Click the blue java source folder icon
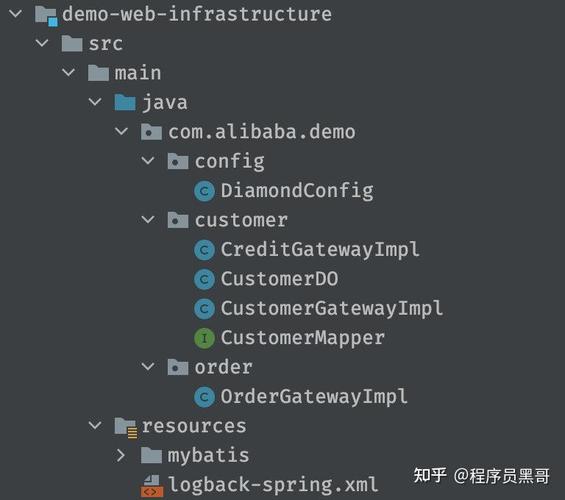 pyautogui.click(x=125, y=102)
